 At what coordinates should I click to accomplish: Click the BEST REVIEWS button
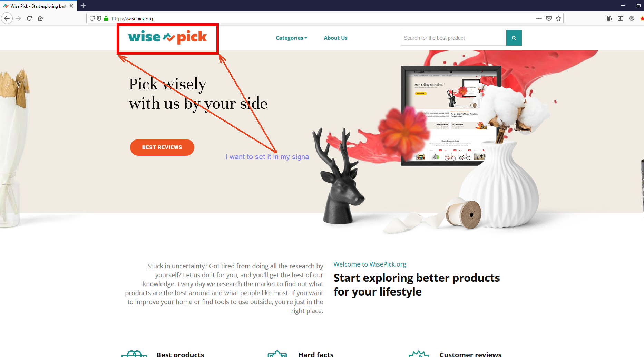(x=162, y=147)
